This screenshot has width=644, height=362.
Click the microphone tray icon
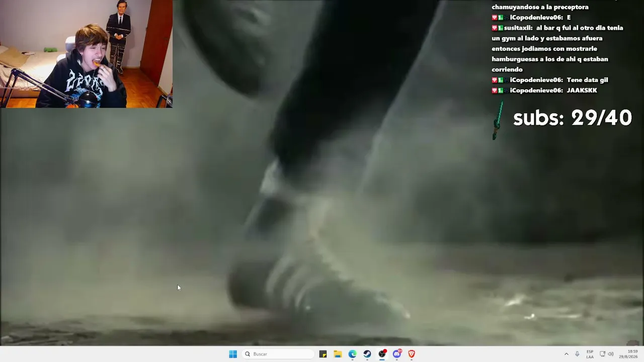[x=577, y=354]
